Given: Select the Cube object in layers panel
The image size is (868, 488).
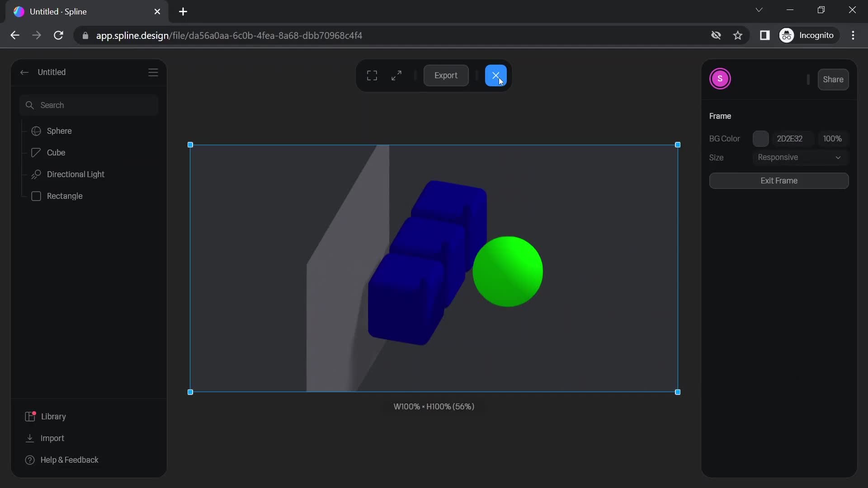Looking at the screenshot, I should 56,153.
